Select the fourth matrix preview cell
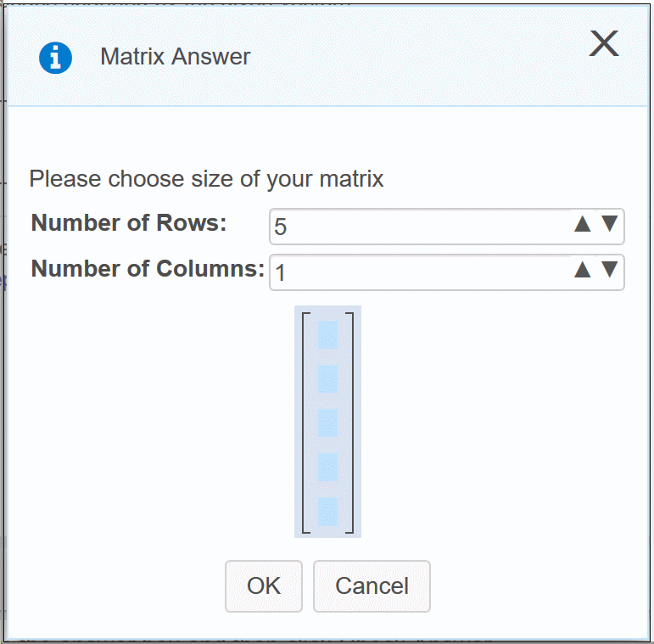 click(x=327, y=468)
